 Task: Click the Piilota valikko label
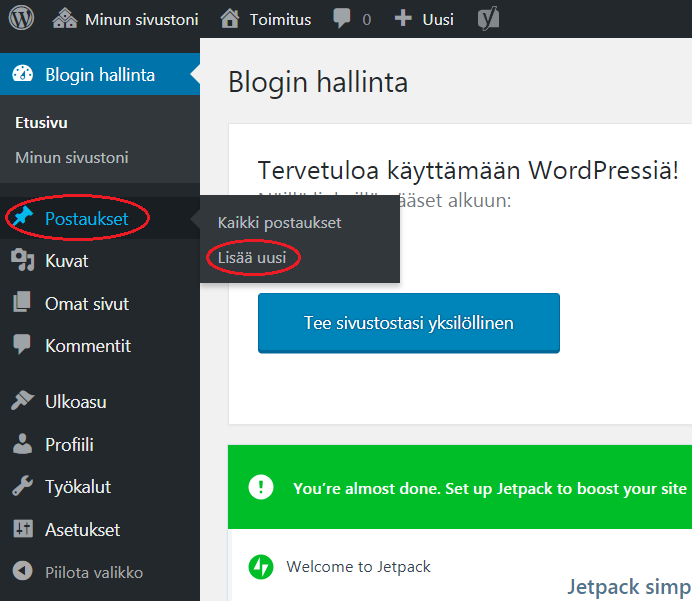94,572
